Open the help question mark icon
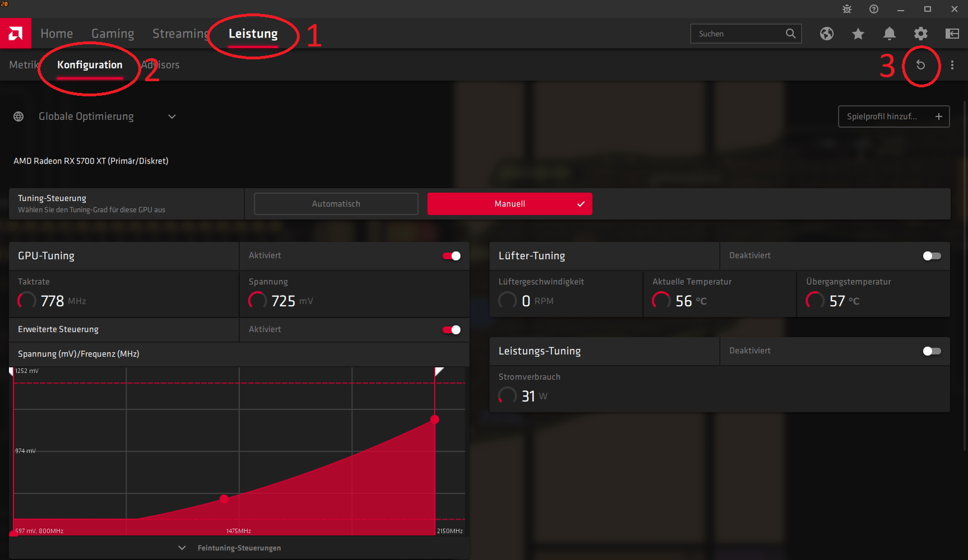This screenshot has height=560, width=968. (874, 9)
